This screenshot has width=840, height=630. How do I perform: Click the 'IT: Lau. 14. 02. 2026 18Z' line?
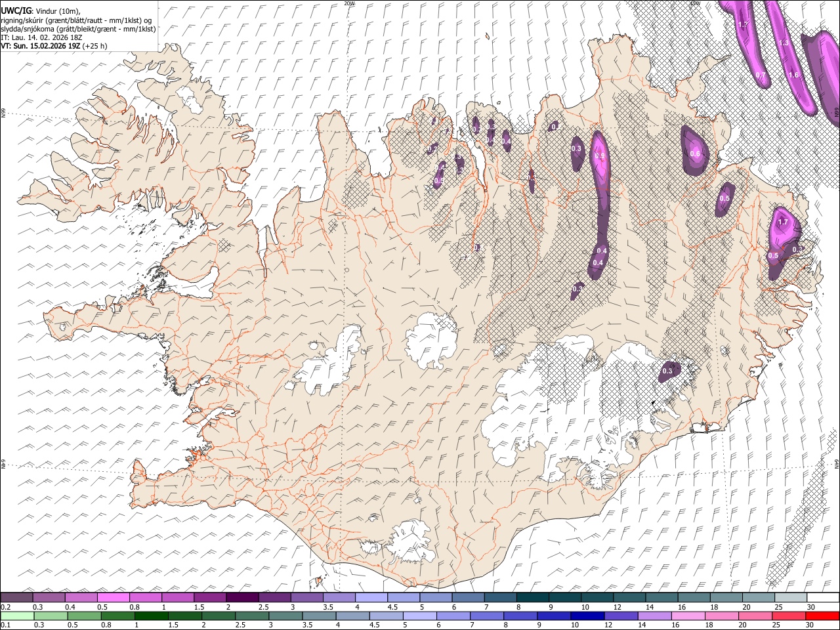[x=42, y=37]
